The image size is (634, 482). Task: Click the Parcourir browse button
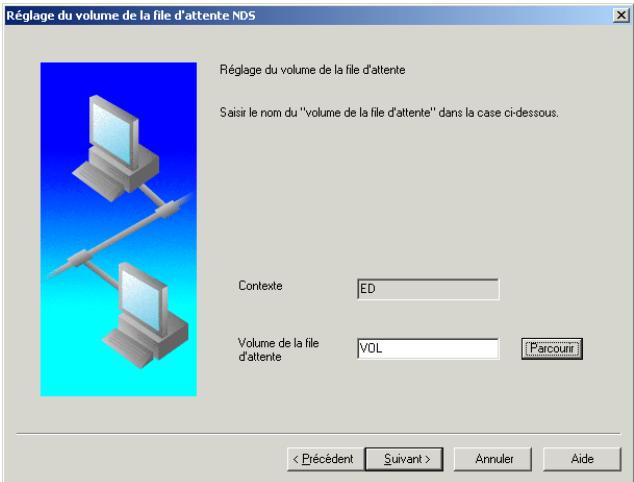(x=552, y=349)
